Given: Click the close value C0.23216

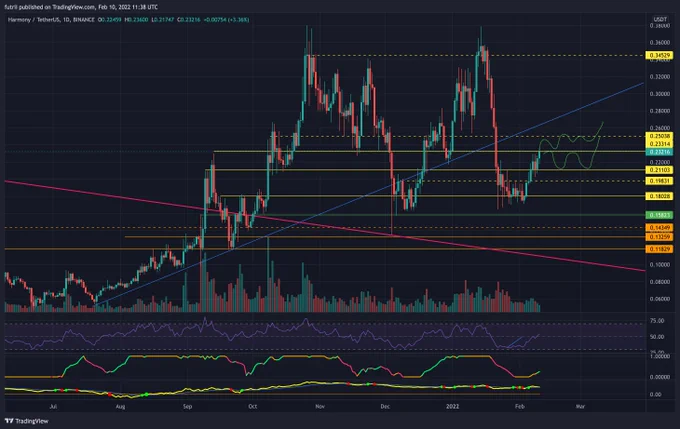Looking at the screenshot, I should [189, 20].
